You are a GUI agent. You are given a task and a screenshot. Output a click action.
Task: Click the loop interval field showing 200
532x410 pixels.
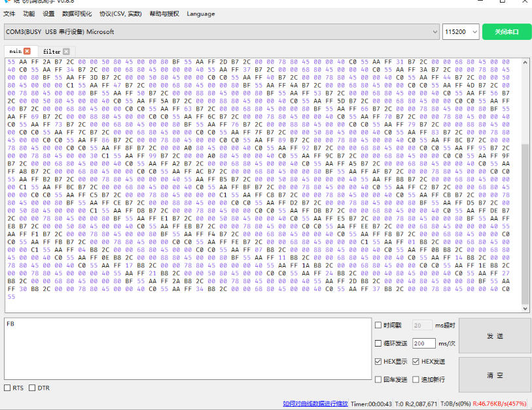coord(423,343)
